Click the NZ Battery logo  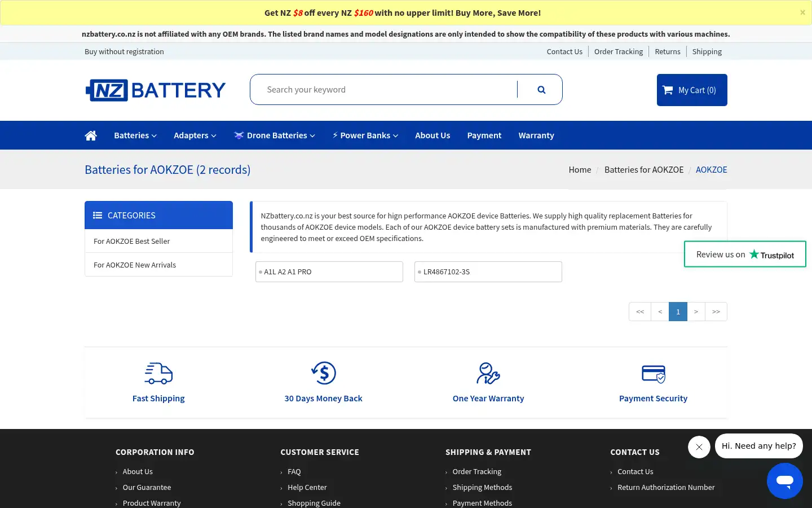coord(156,90)
